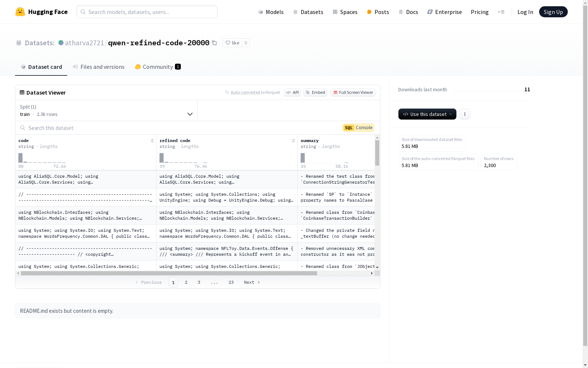Image resolution: width=588 pixels, height=368 pixels.
Task: Click the Log In link
Action: pos(525,12)
